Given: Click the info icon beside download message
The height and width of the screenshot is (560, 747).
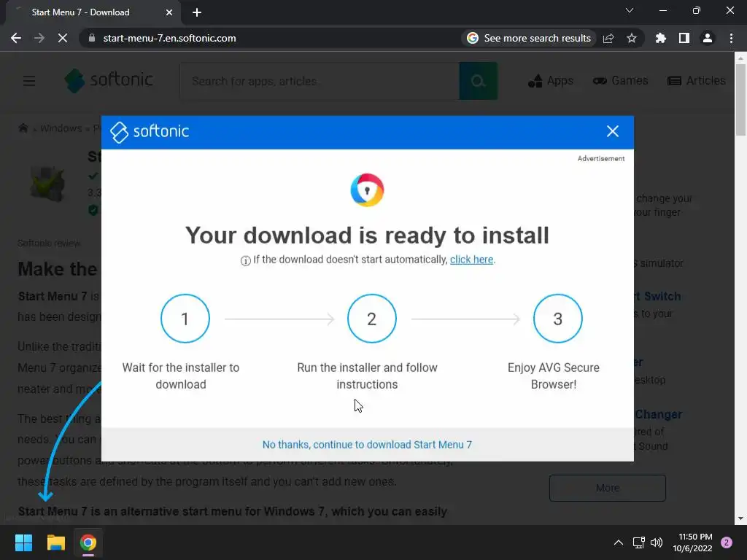Looking at the screenshot, I should click(245, 260).
